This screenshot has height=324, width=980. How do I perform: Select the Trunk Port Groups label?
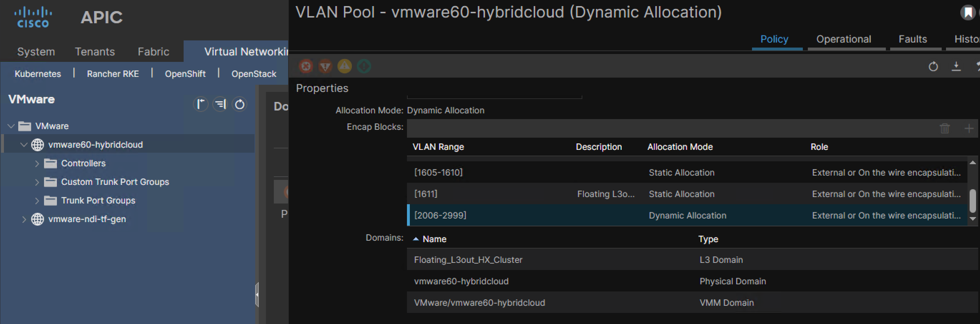click(x=98, y=200)
